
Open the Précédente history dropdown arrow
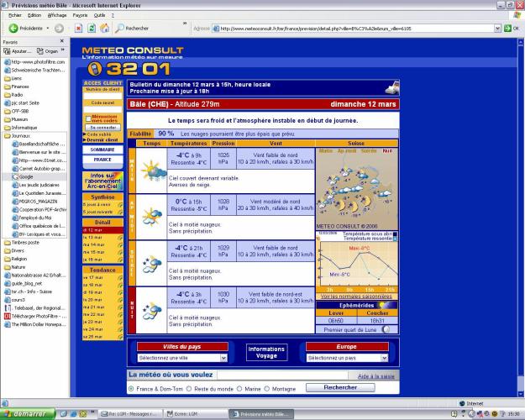(48, 29)
